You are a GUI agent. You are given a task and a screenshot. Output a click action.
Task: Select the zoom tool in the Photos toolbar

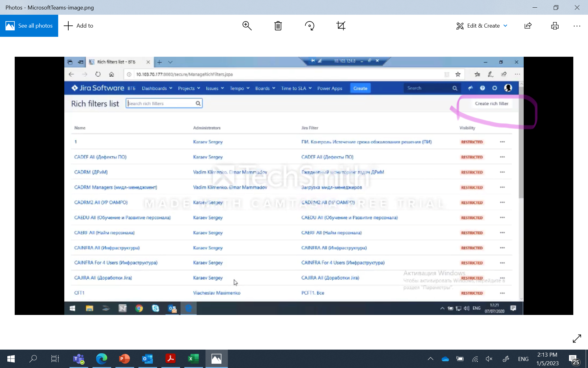click(247, 26)
